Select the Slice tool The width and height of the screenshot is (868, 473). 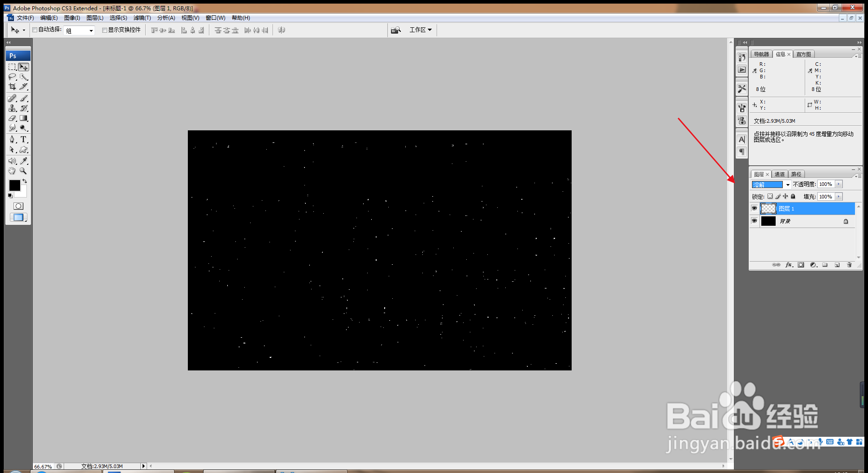pos(24,87)
